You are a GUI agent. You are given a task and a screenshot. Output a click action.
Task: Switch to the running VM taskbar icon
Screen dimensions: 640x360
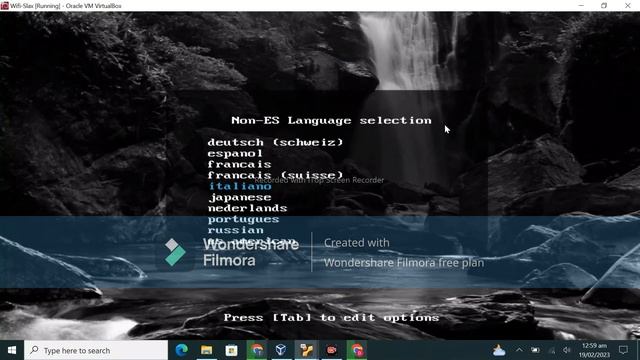coord(306,350)
